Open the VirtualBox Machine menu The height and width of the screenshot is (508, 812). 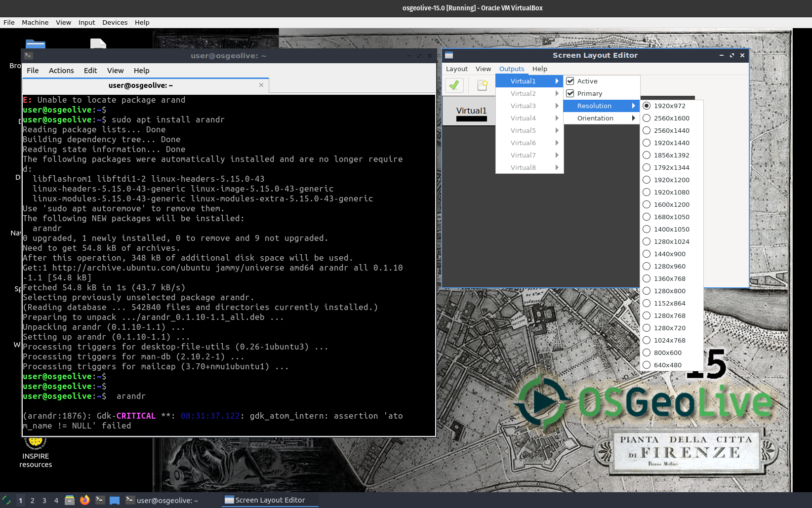click(35, 22)
